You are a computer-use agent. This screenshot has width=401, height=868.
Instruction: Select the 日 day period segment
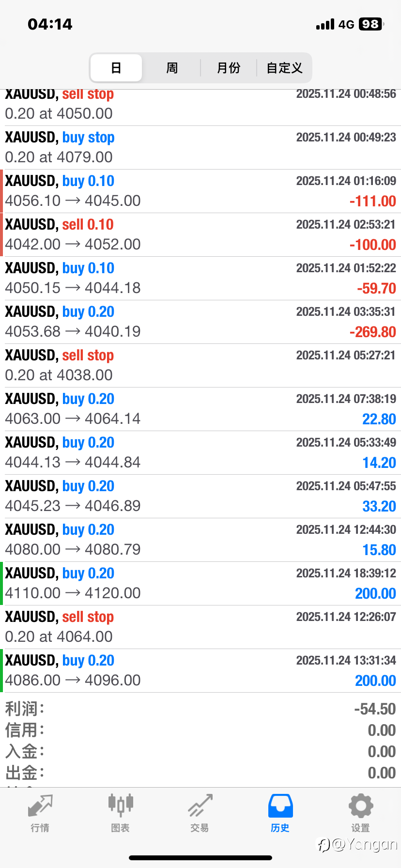[116, 68]
